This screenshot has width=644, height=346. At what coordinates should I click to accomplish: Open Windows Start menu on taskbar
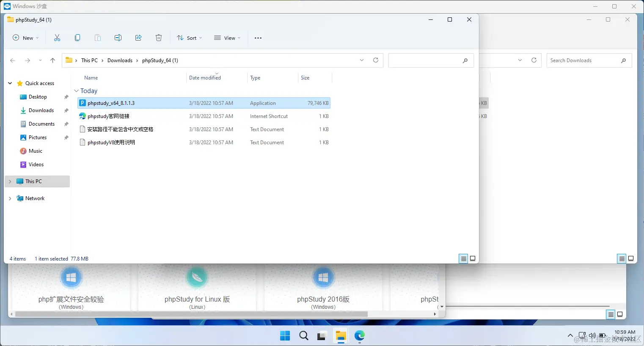[x=285, y=336]
